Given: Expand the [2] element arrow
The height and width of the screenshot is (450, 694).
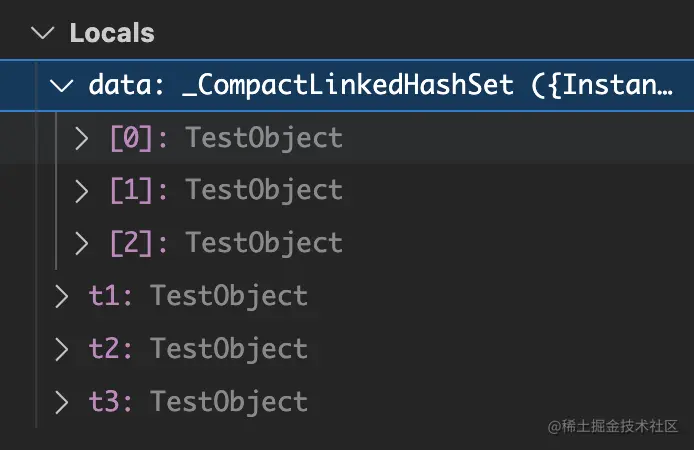Looking at the screenshot, I should click(x=82, y=243).
